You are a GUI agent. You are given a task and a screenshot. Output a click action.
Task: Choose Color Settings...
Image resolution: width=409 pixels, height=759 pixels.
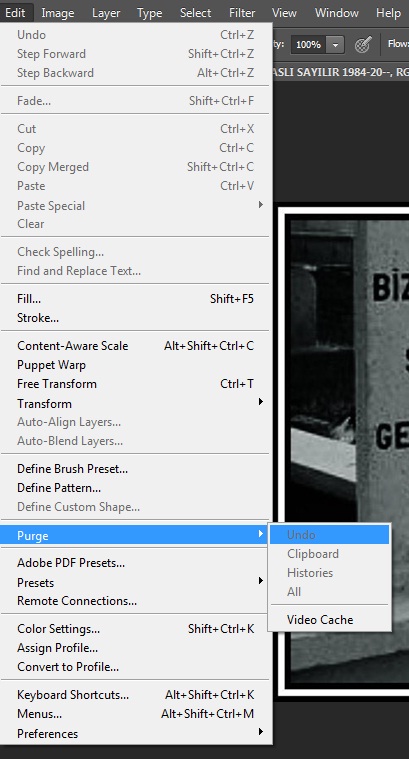tap(136, 629)
